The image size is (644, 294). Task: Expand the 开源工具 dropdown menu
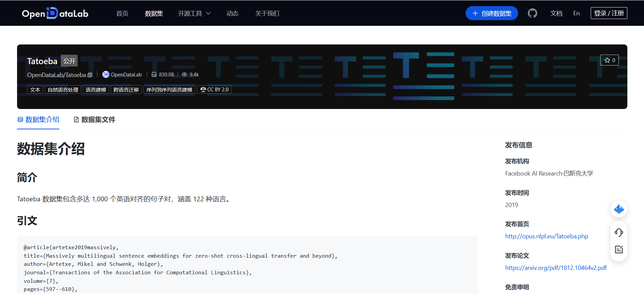194,13
